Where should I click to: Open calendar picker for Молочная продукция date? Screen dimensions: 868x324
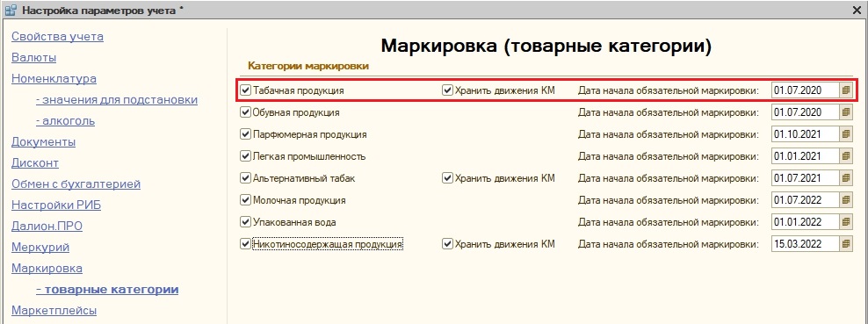click(846, 199)
